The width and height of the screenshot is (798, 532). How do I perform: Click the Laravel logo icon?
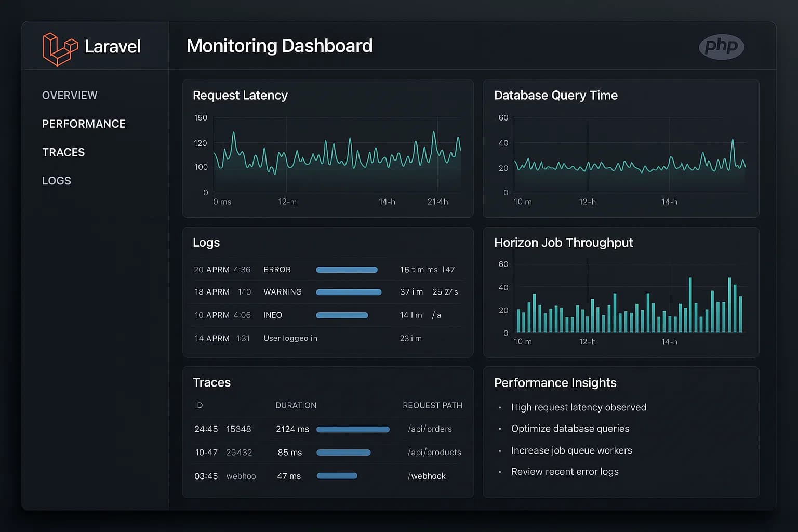60,49
